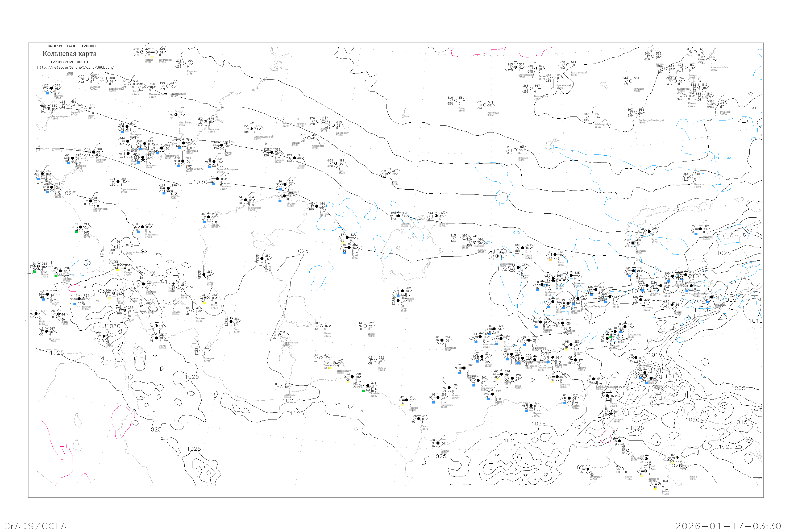Screen dimensions: 798x532
Task: Click the Полтава filled station circle
Action: 52,88
